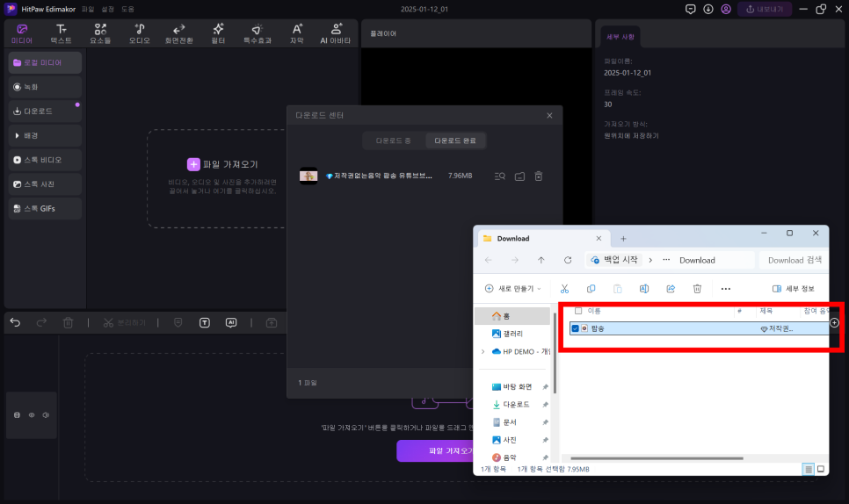Click the search-list icon for downloaded song
This screenshot has width=849, height=504.
[500, 176]
